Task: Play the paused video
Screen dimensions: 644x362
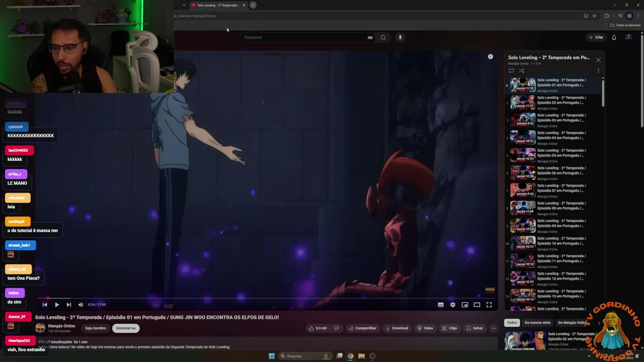Action: click(x=57, y=305)
